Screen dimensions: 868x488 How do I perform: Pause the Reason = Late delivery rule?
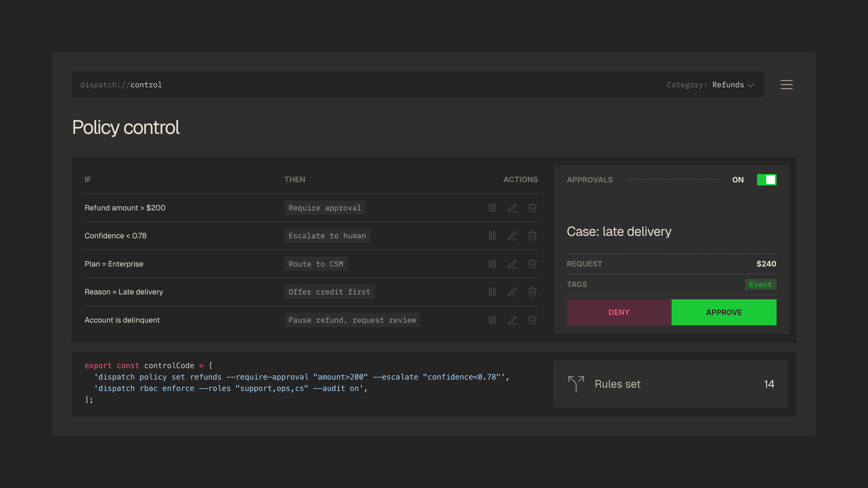(492, 292)
